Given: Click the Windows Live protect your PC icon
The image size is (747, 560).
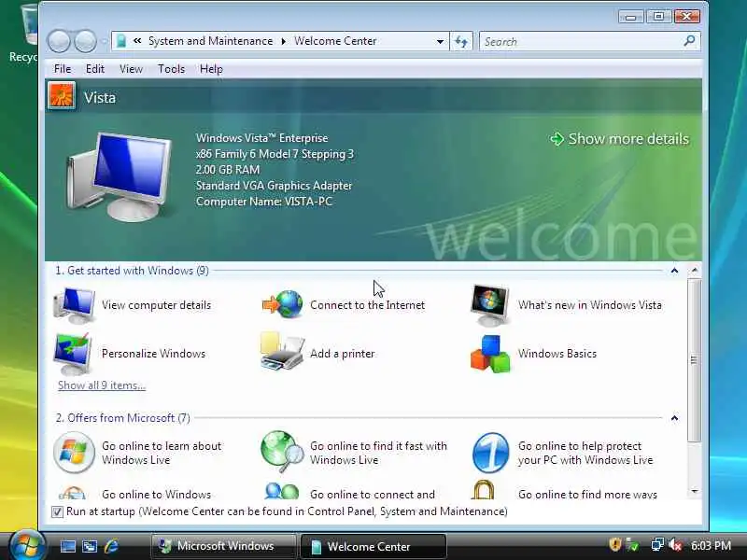Looking at the screenshot, I should (x=491, y=453).
